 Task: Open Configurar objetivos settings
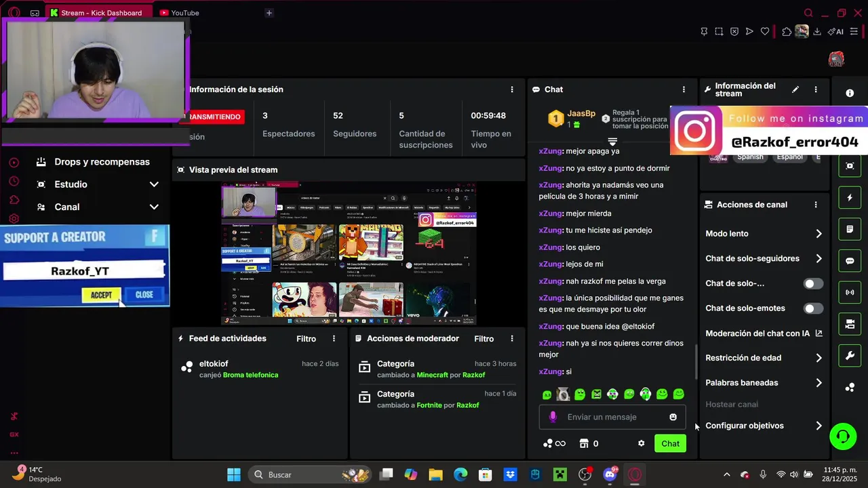click(764, 426)
